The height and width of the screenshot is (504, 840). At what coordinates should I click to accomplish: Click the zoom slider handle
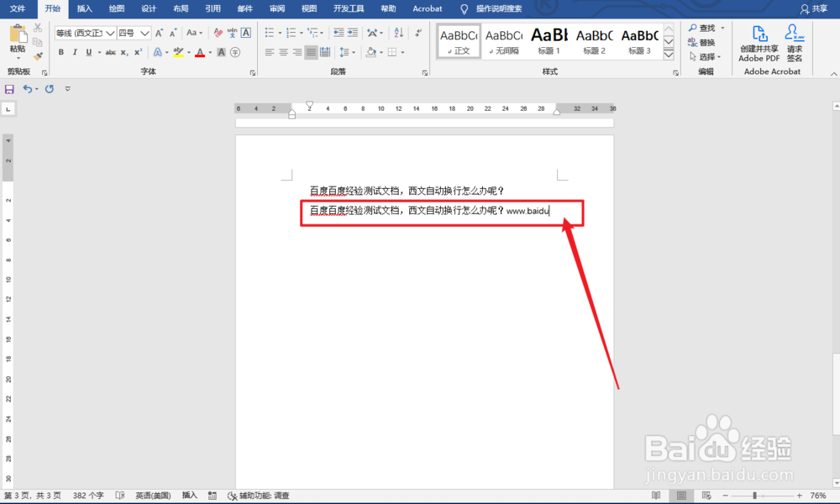(x=754, y=496)
